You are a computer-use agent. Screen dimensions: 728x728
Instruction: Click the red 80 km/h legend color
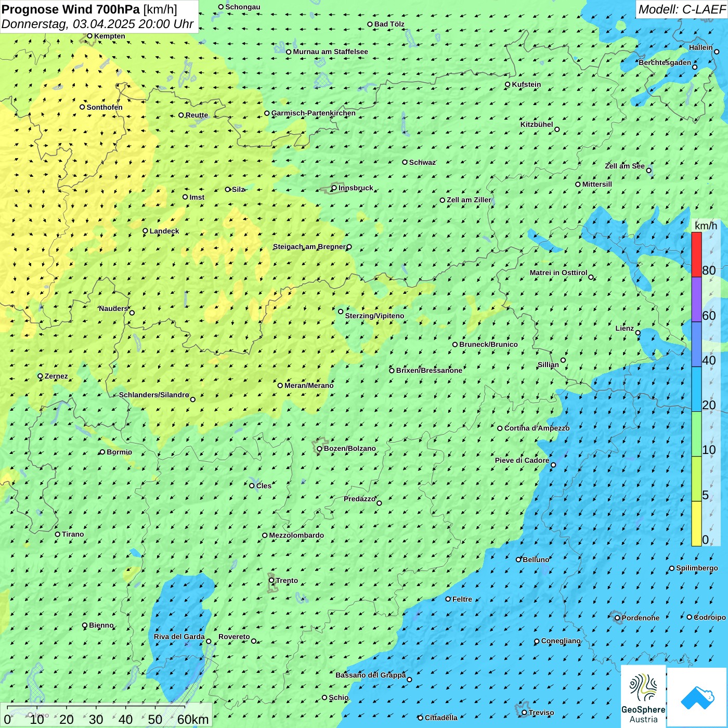[696, 254]
